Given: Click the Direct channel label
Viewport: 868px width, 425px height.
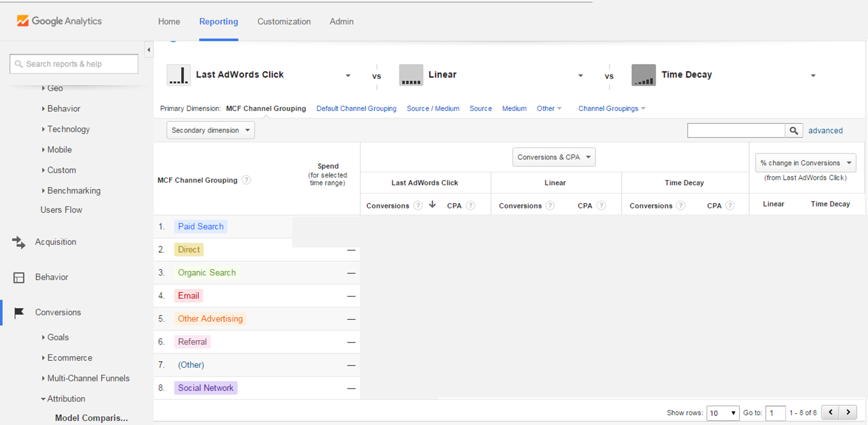Looking at the screenshot, I should point(189,250).
